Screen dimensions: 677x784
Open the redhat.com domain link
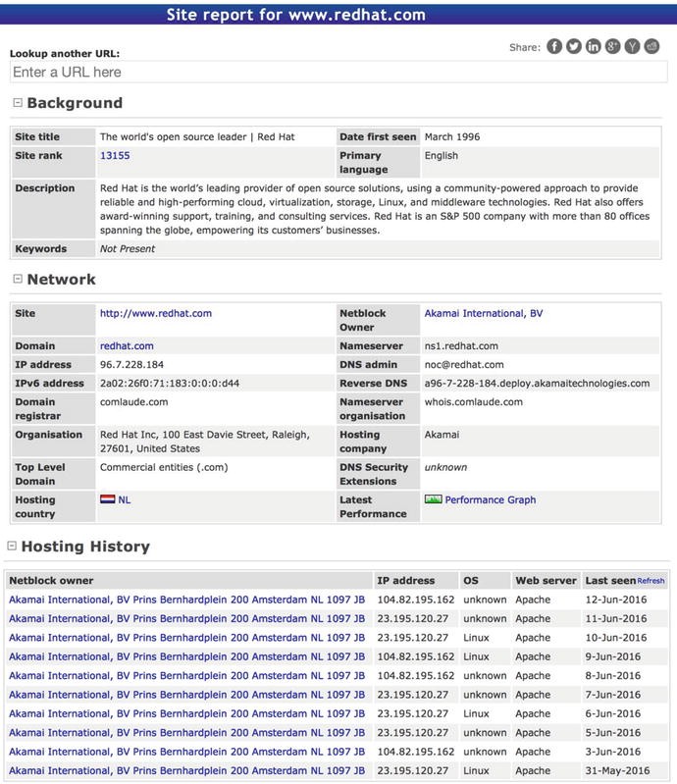pos(127,346)
